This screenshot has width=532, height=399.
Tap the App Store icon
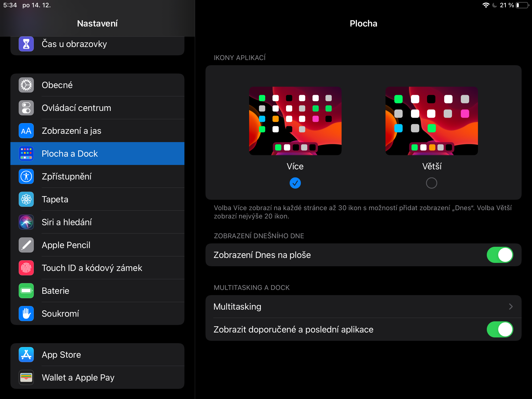[26, 355]
